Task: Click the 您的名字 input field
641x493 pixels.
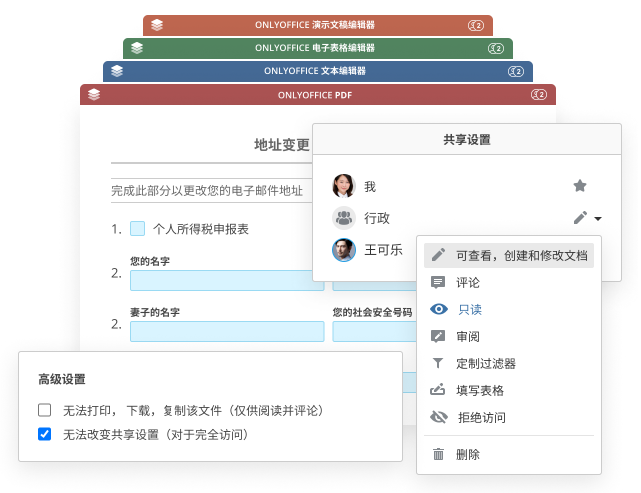Action: [x=227, y=280]
